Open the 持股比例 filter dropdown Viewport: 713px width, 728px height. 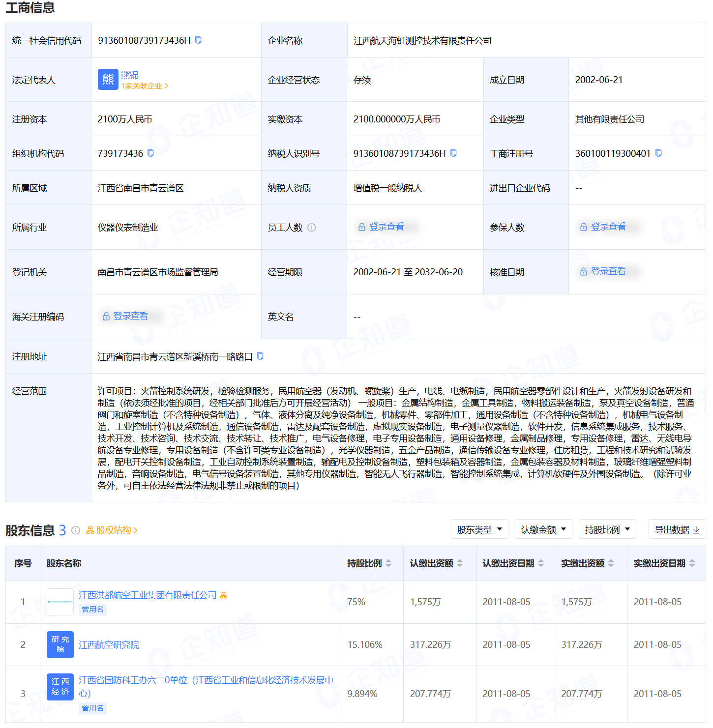click(607, 529)
